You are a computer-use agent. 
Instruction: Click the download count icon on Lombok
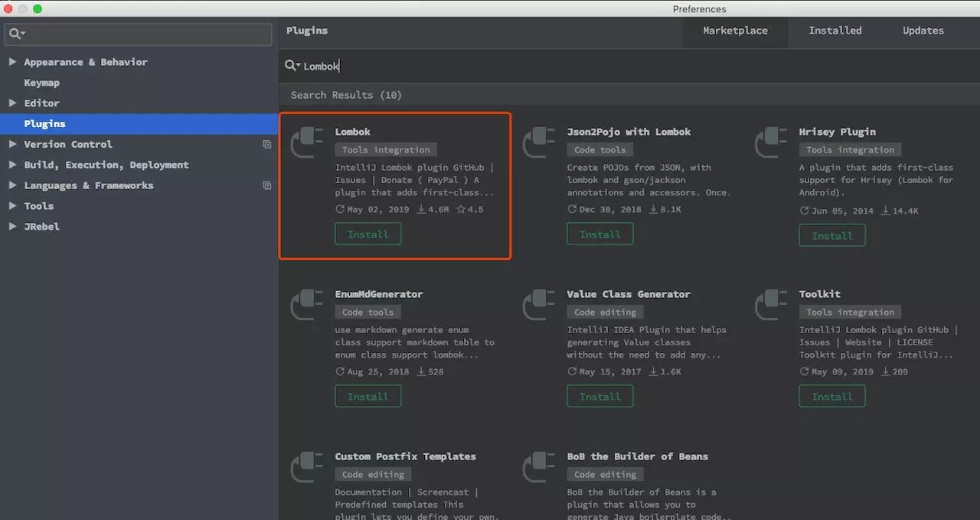point(421,209)
